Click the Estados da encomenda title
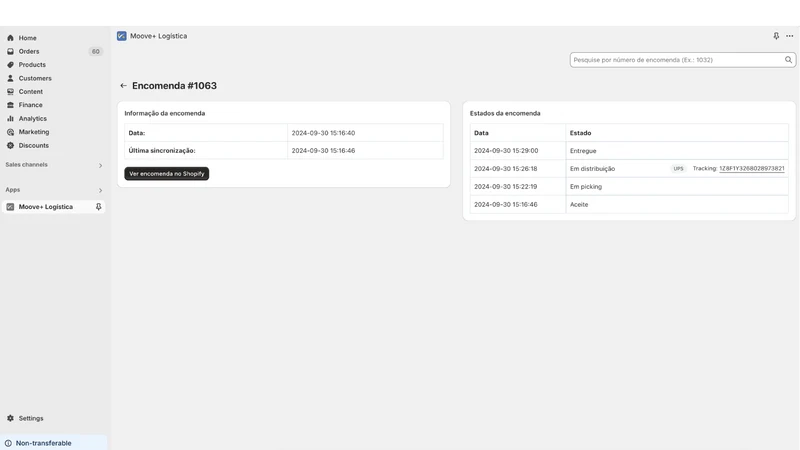 505,113
